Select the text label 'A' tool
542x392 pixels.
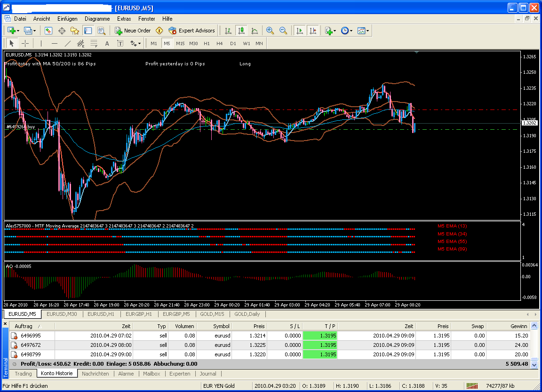(x=107, y=43)
